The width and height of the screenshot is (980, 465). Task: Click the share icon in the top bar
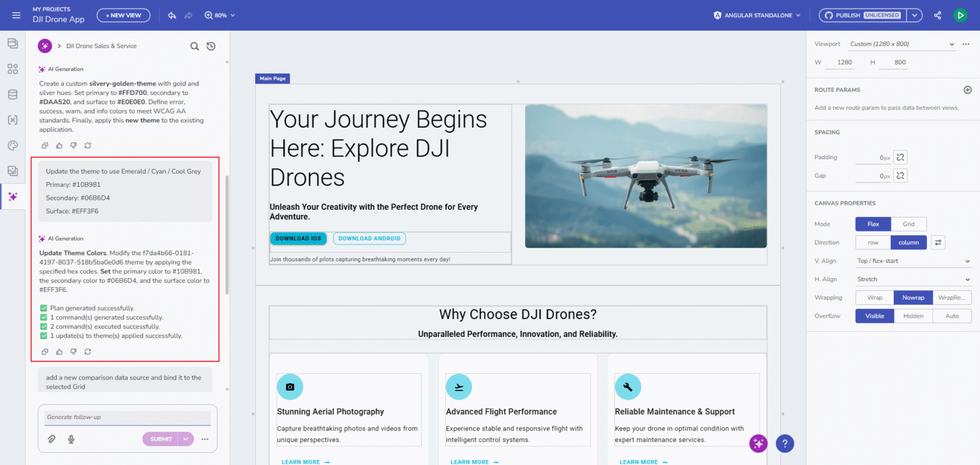[x=937, y=15]
